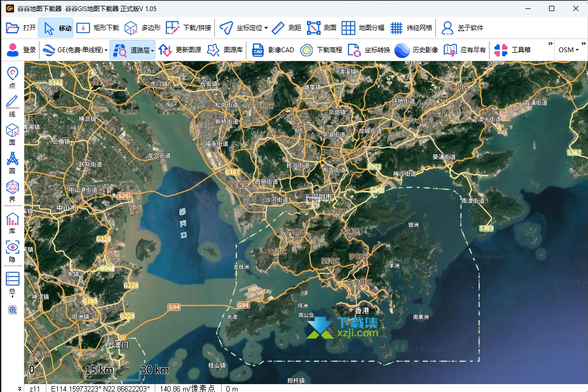This screenshot has height=392, width=588.
Task: Open 关于软件 about dialog
Action: [462, 28]
